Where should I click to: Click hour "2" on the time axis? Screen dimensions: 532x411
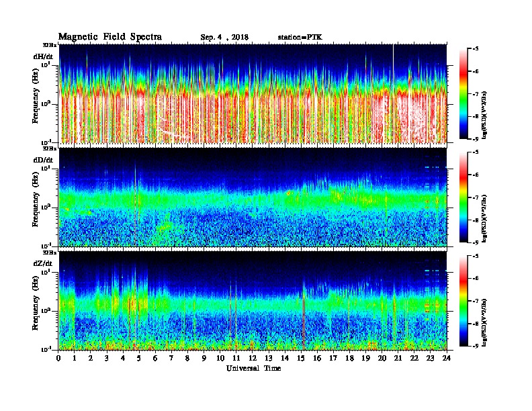tap(91, 358)
